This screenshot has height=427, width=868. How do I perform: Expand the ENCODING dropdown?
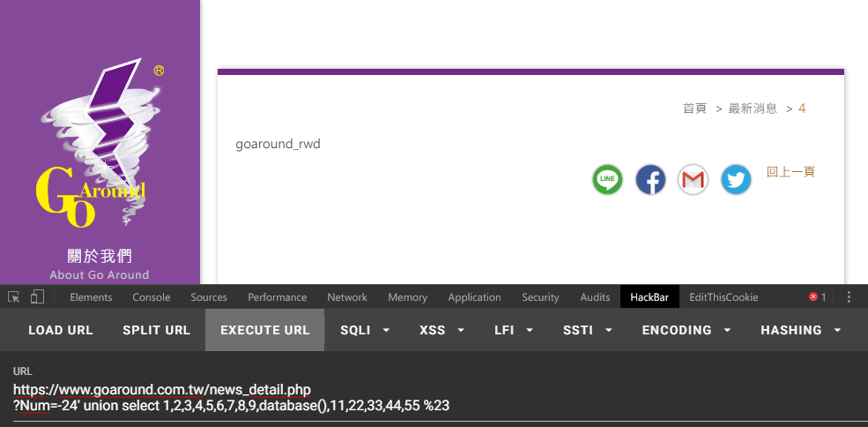pyautogui.click(x=686, y=330)
